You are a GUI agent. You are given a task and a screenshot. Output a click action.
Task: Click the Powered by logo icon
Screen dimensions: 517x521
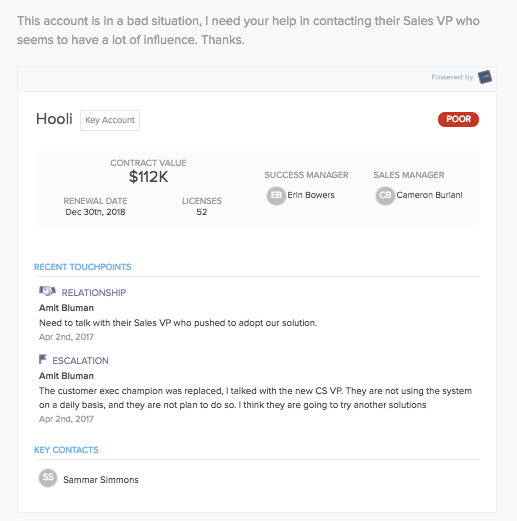[485, 77]
